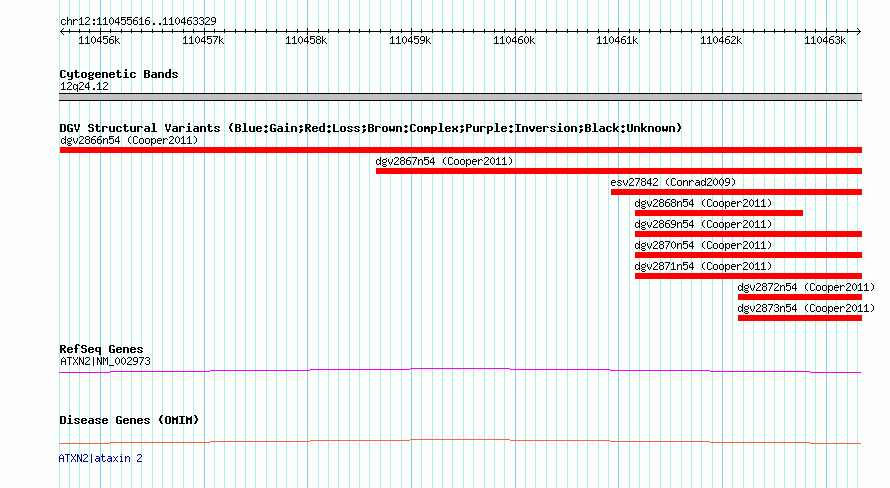Click the ATXN2|NM_002973 RefSeq gene label
Image resolution: width=890 pixels, height=488 pixels.
point(105,361)
